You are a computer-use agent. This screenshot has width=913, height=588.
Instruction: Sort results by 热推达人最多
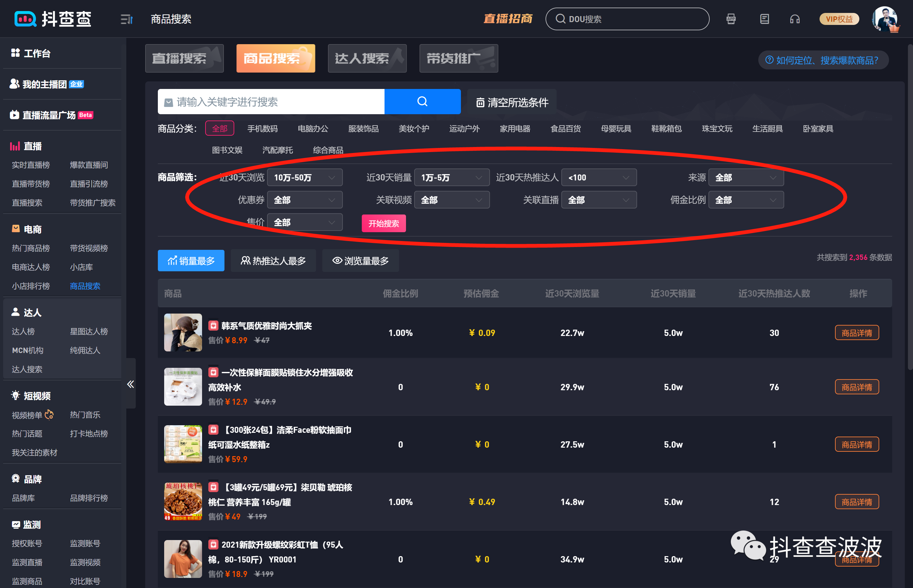point(273,261)
